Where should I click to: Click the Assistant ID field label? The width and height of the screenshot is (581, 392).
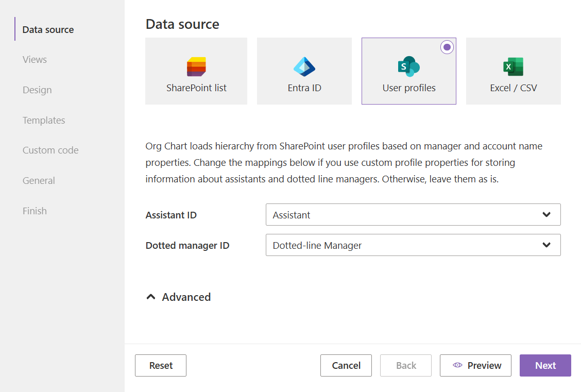pyautogui.click(x=171, y=215)
